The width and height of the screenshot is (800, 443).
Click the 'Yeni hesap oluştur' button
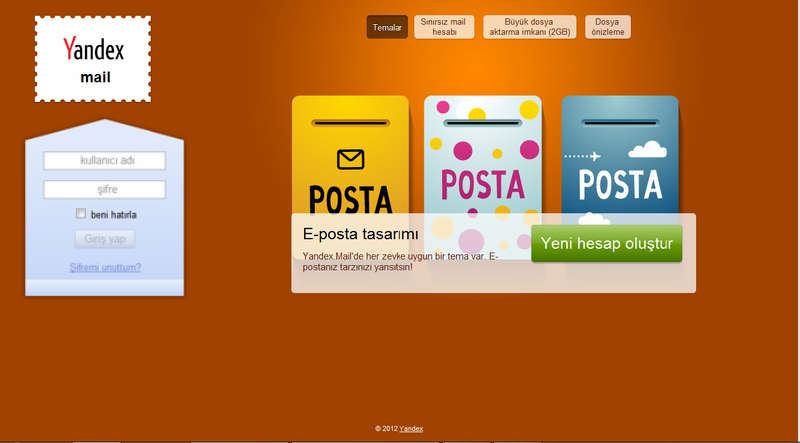607,243
